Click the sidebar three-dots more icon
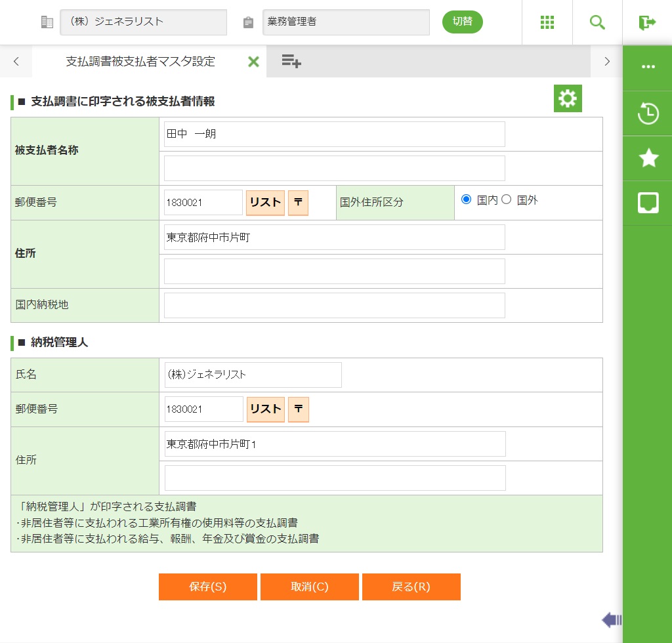The width and height of the screenshot is (672, 643). click(x=648, y=67)
